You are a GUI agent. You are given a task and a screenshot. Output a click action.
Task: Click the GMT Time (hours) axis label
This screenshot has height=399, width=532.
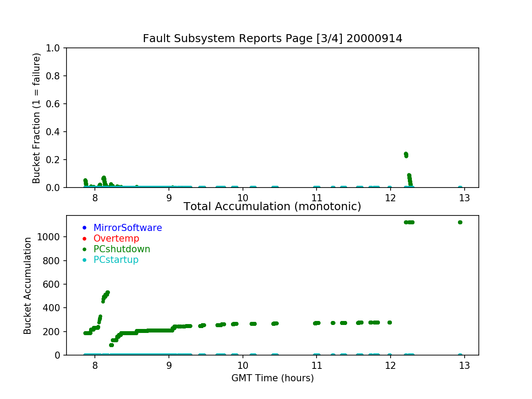coord(272,378)
